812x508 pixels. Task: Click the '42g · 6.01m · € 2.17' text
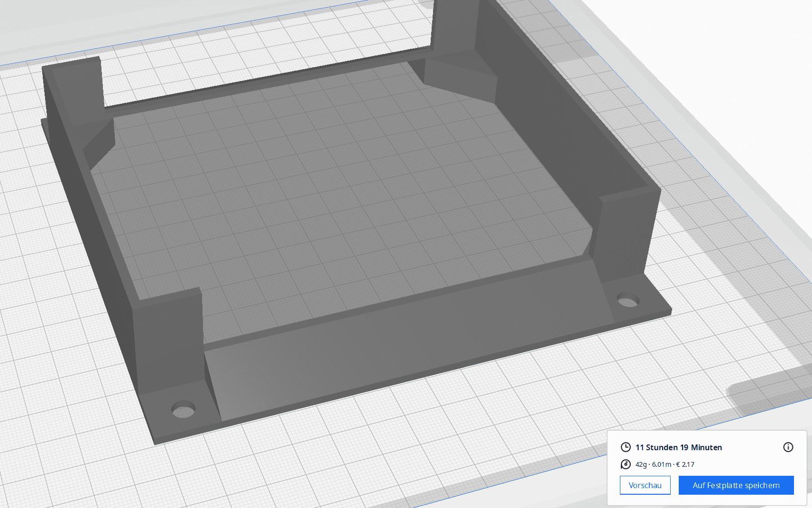click(665, 464)
